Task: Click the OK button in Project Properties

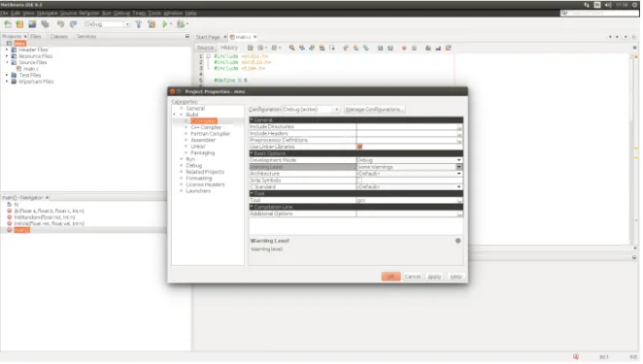Action: pyautogui.click(x=390, y=277)
